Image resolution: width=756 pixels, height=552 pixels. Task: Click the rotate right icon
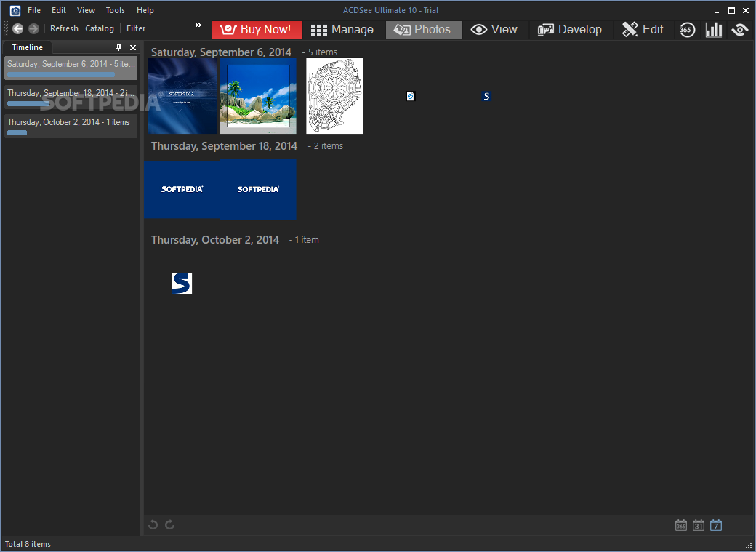[x=169, y=524]
